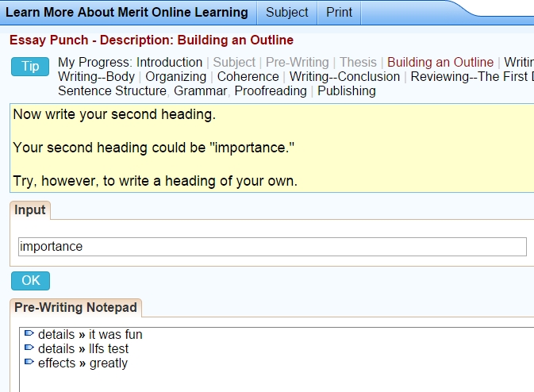Go to the Writing--Conclusion progress step
The height and width of the screenshot is (392, 534).
[344, 77]
